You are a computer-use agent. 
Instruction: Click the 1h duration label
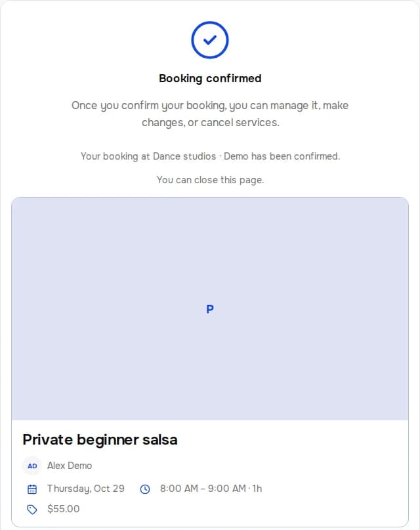coord(257,489)
